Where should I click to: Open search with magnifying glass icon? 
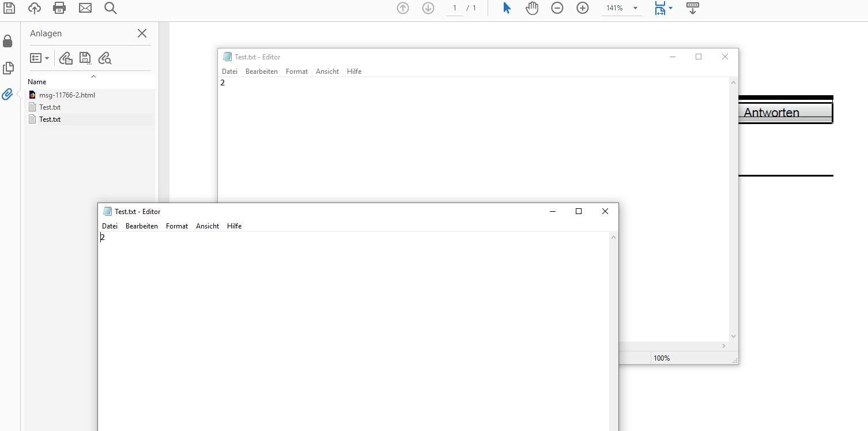[x=111, y=8]
